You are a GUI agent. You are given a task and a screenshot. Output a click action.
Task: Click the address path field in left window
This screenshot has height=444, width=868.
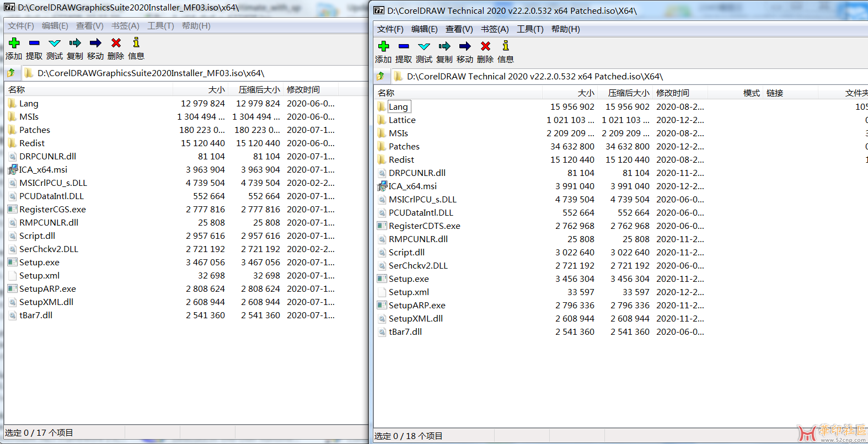194,73
